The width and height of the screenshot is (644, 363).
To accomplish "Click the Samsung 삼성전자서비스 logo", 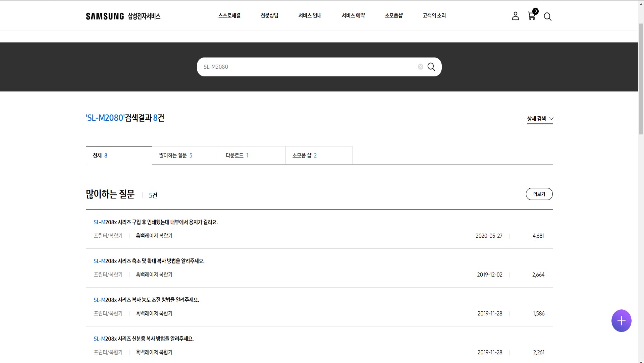I will pyautogui.click(x=123, y=16).
